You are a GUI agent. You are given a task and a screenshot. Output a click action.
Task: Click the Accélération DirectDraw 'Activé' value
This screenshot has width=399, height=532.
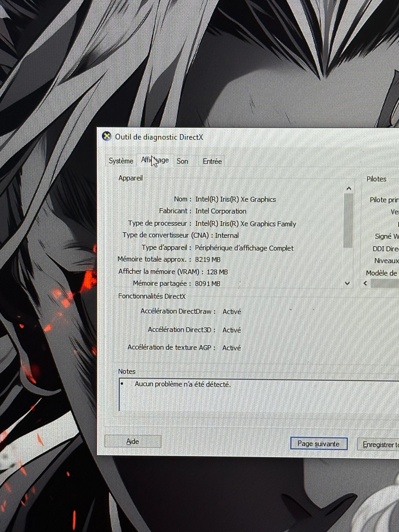click(x=232, y=312)
